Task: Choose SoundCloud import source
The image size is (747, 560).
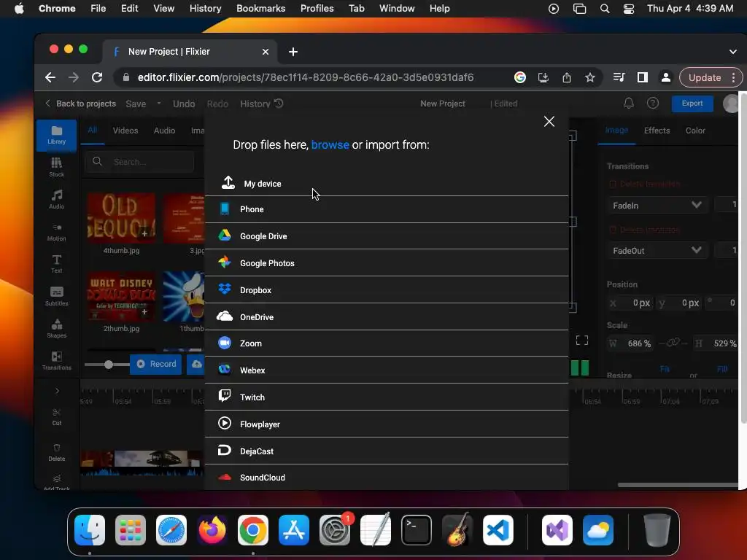Action: (387, 477)
